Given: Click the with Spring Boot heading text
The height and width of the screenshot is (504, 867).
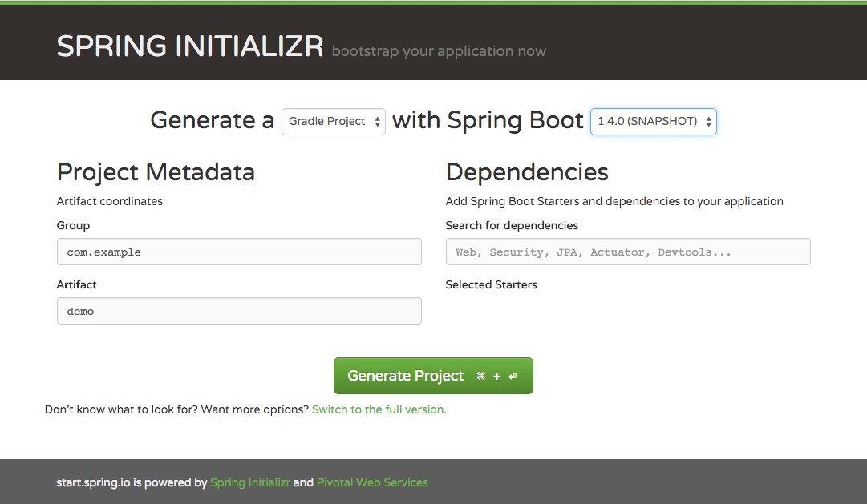Looking at the screenshot, I should click(488, 120).
